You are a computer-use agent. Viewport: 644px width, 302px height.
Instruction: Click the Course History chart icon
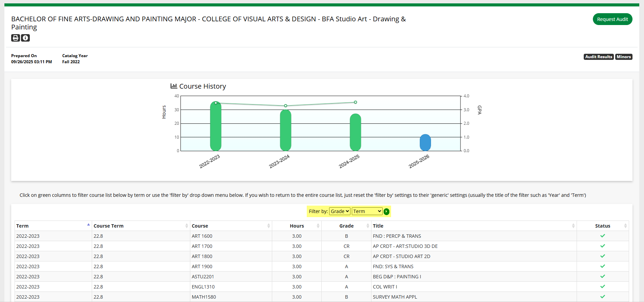coord(174,86)
